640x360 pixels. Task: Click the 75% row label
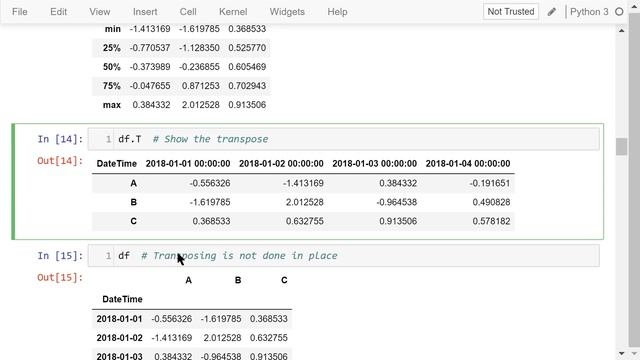click(x=111, y=86)
